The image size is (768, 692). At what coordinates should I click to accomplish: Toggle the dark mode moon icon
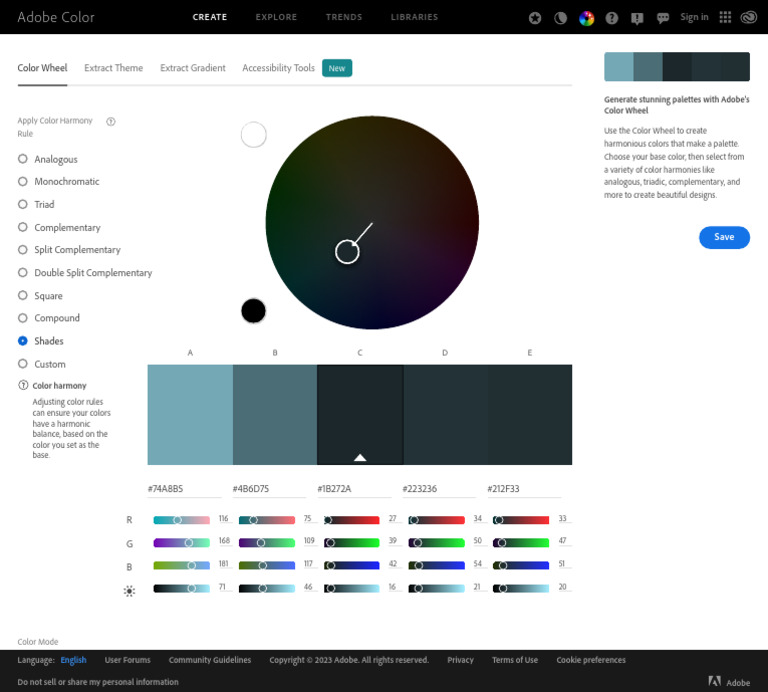click(x=560, y=18)
